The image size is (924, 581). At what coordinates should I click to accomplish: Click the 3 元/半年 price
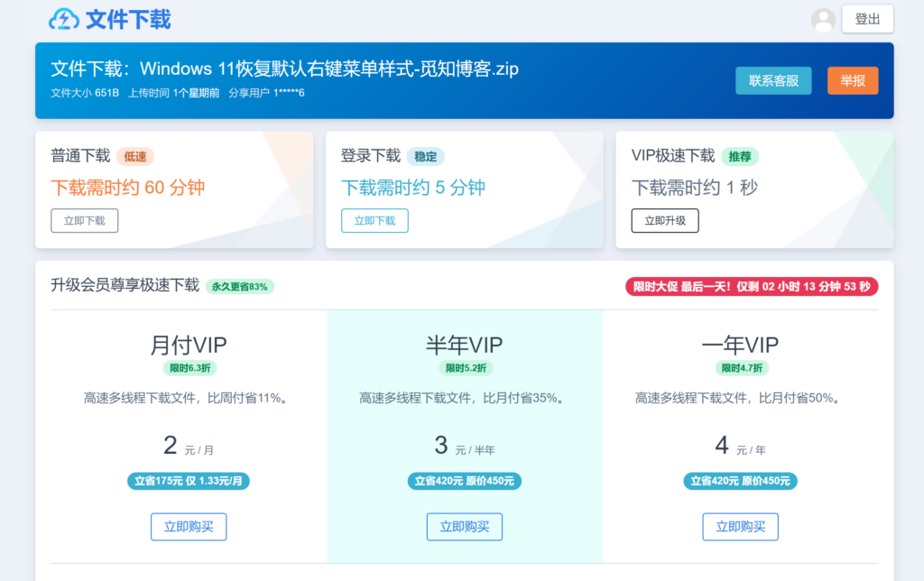point(465,446)
